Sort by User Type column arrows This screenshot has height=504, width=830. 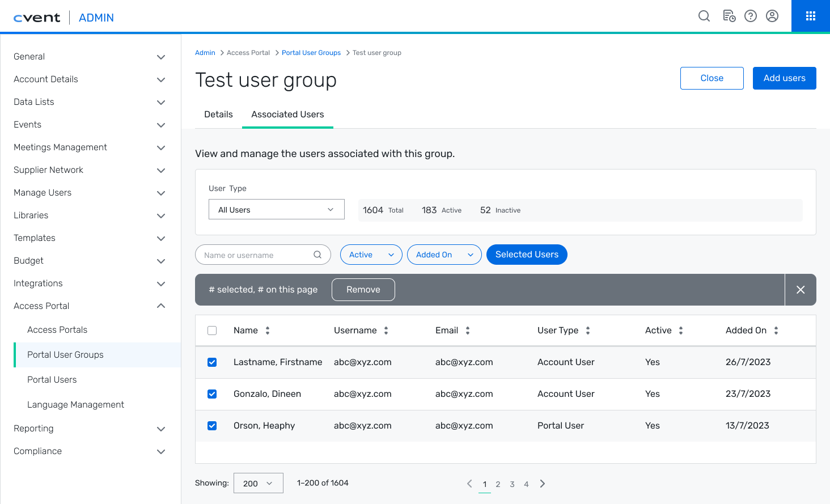coord(588,331)
